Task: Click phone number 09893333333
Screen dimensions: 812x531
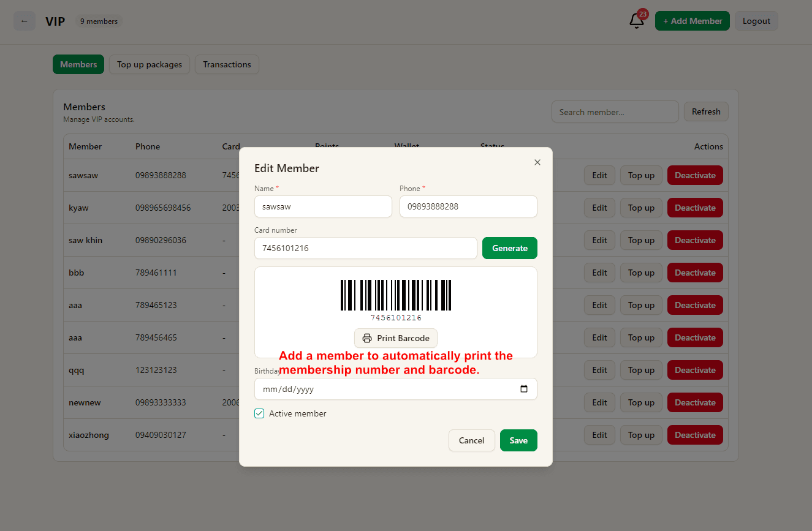Action: coord(161,402)
